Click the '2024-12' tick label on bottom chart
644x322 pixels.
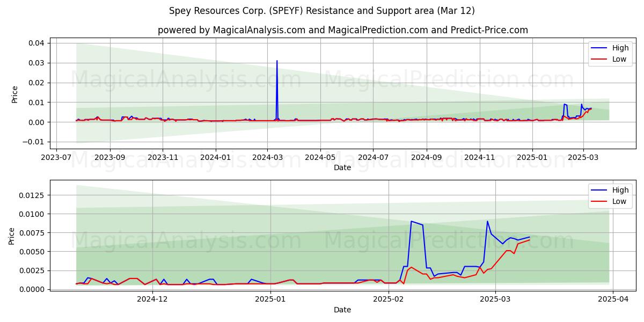[153, 300]
